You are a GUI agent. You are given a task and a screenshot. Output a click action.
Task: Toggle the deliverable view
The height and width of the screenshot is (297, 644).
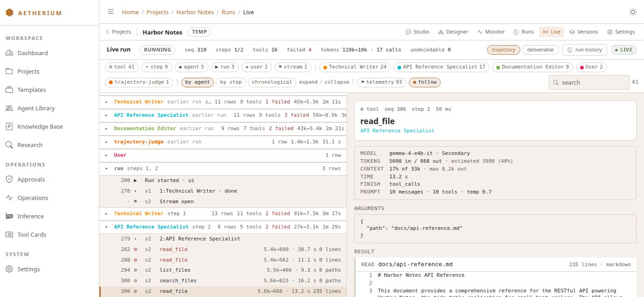pos(540,50)
